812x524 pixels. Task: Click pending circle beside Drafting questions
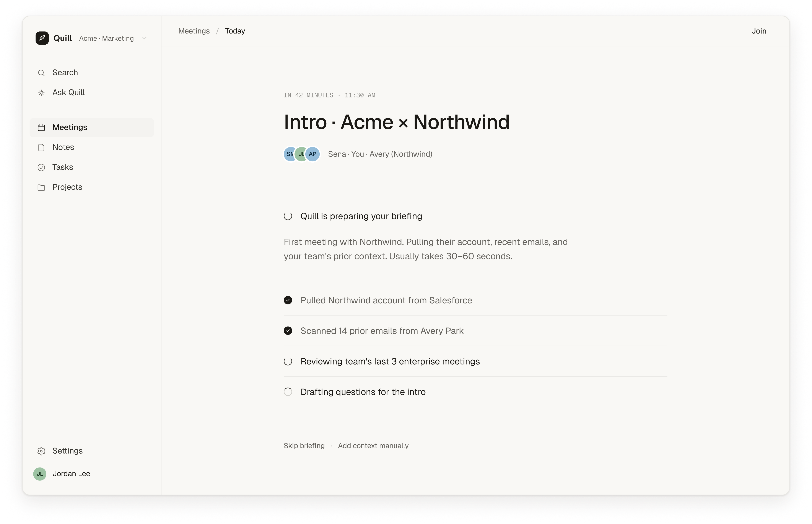(x=288, y=392)
